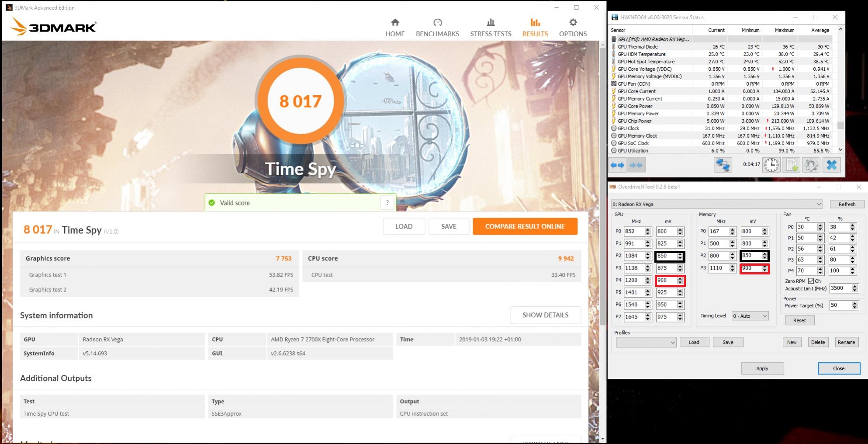Viewport: 868px width, 444px height.
Task: Click the Graphics score value 7 753
Action: point(284,259)
